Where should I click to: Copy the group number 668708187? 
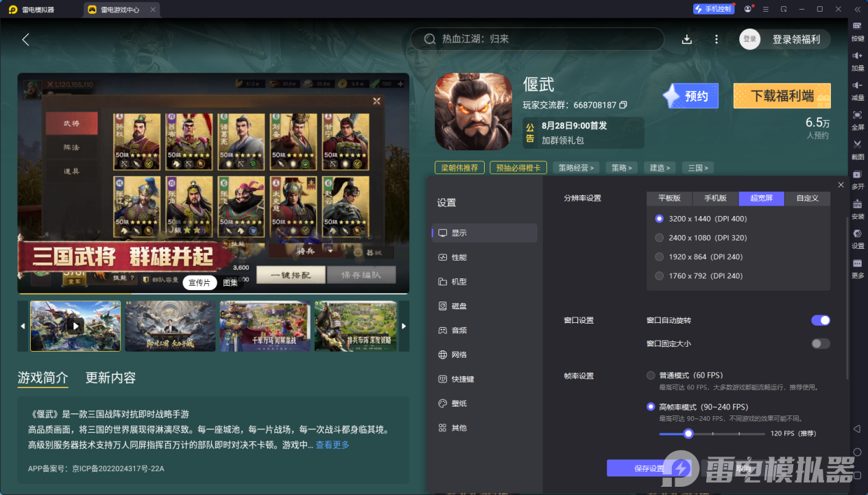click(623, 105)
